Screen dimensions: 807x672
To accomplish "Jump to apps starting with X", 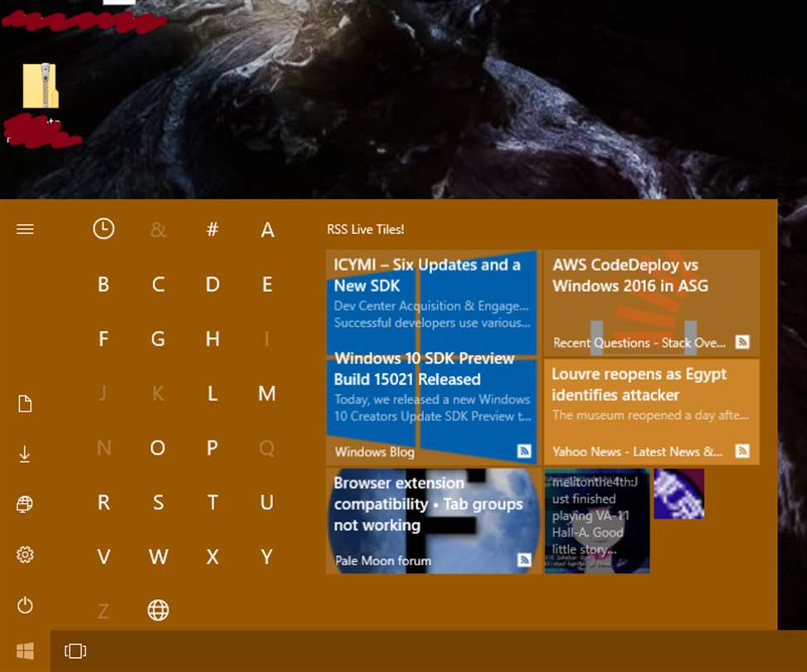I will [212, 558].
